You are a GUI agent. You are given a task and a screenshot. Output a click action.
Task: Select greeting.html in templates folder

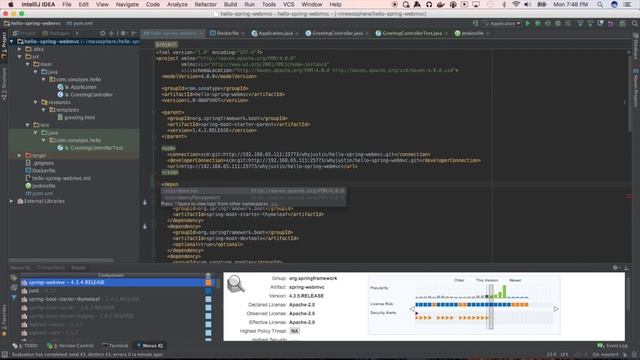[x=79, y=118]
